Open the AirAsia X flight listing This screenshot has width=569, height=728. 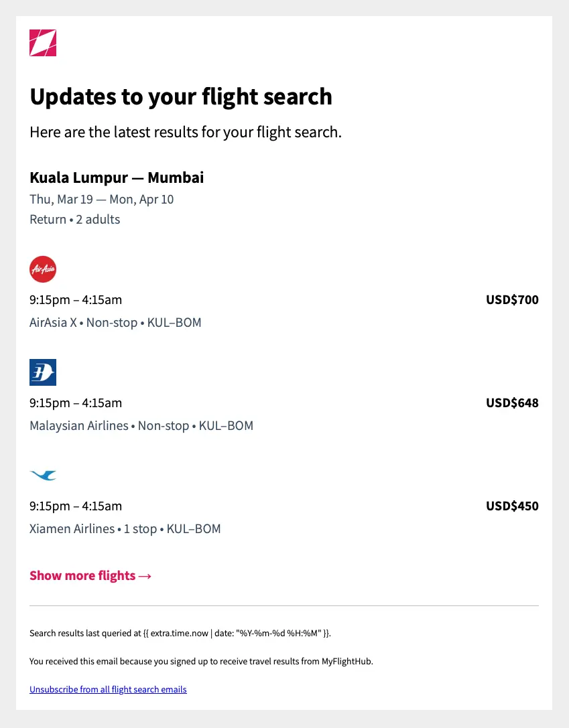click(x=115, y=322)
